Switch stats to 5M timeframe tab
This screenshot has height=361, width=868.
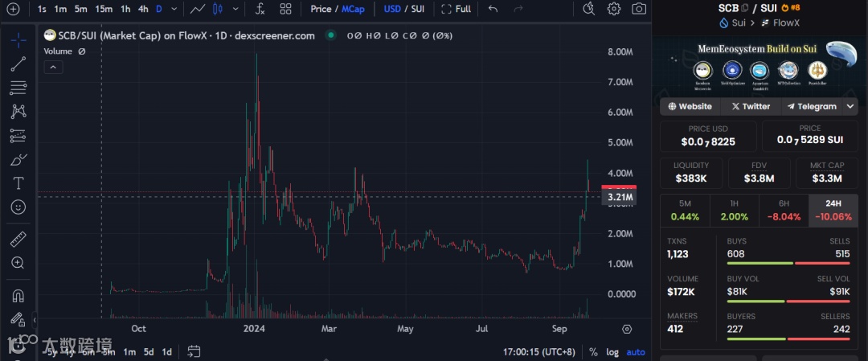click(685, 211)
